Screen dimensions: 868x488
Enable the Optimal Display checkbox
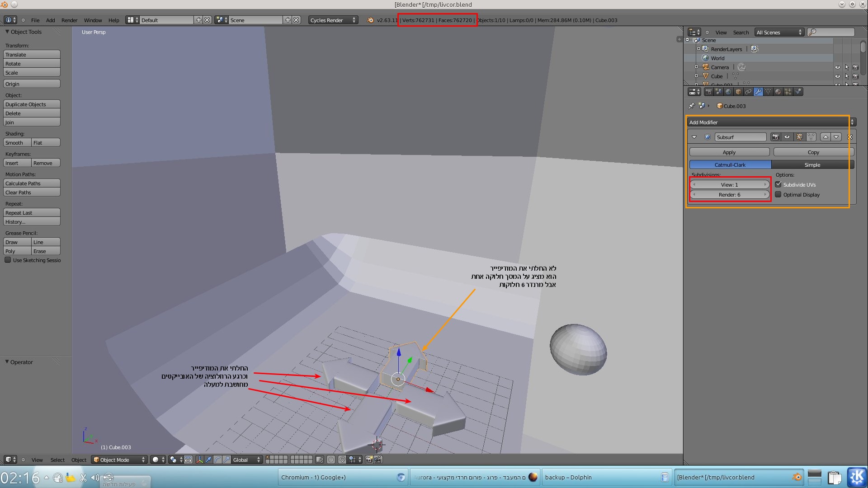(x=778, y=194)
